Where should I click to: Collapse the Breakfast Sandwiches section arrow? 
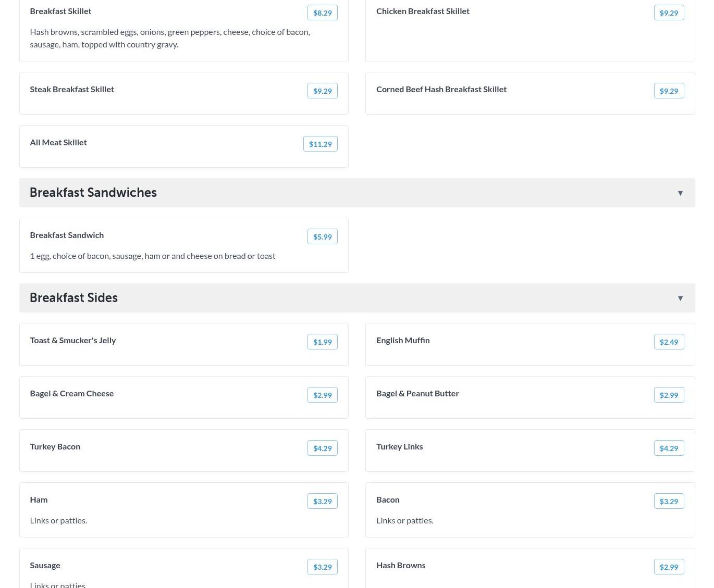[680, 193]
